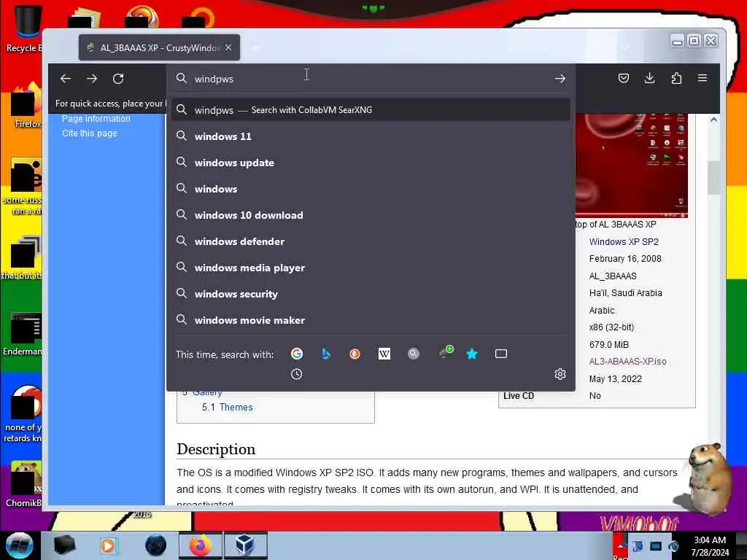Image resolution: width=747 pixels, height=560 pixels.
Task: Open the Recycle Bin desktop icon
Action: pos(25,28)
